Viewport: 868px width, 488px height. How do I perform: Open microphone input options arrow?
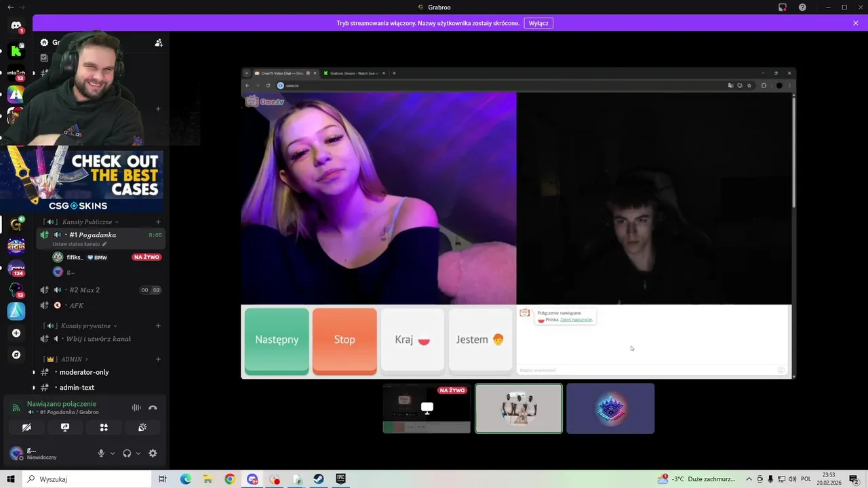tap(113, 453)
